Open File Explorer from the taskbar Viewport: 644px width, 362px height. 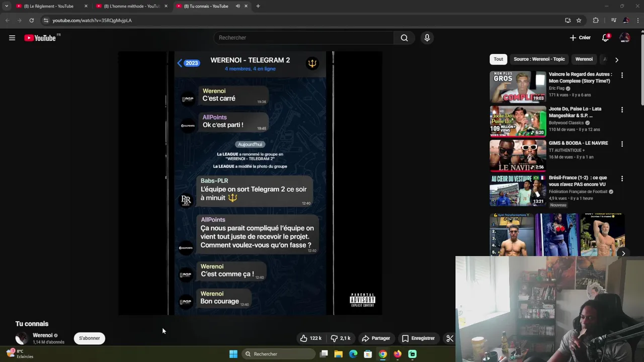339,354
